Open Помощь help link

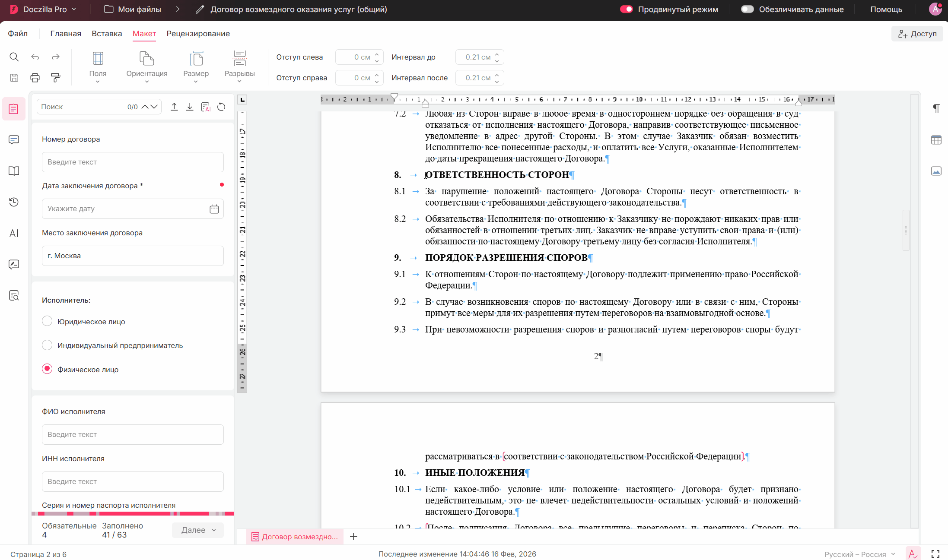click(x=886, y=9)
